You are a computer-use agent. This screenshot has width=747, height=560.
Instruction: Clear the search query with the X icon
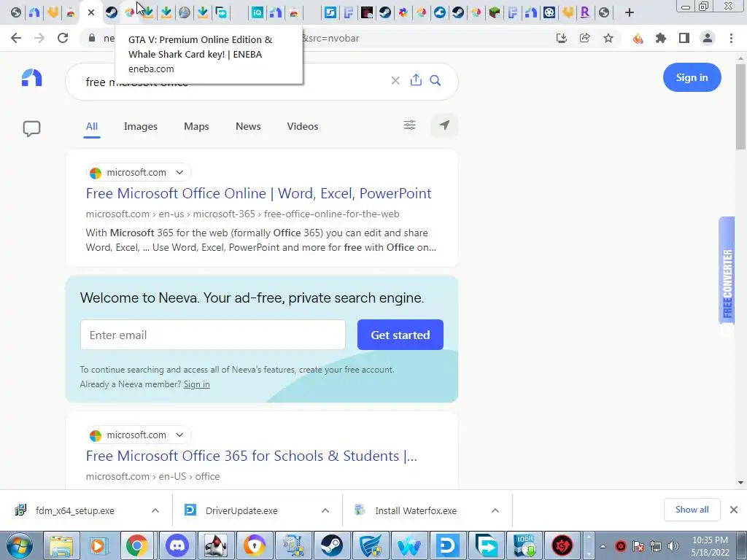tap(395, 80)
